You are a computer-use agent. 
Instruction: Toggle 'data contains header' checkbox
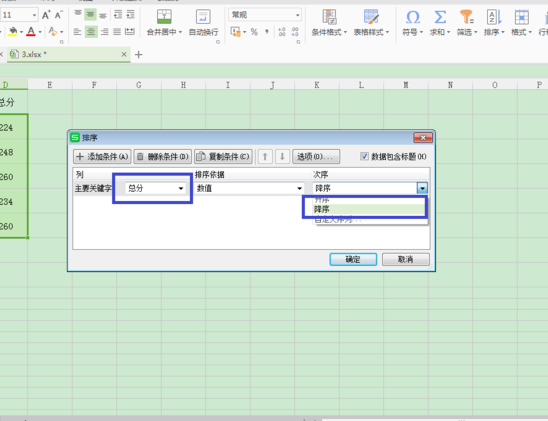click(x=365, y=156)
